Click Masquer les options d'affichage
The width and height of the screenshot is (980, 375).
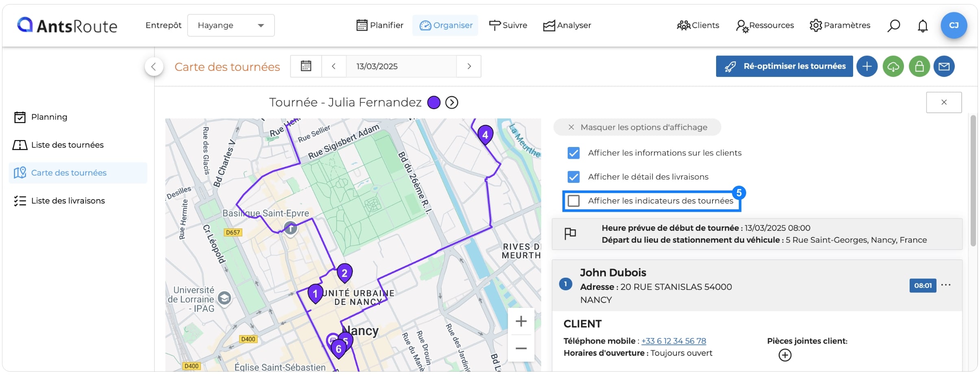point(637,127)
